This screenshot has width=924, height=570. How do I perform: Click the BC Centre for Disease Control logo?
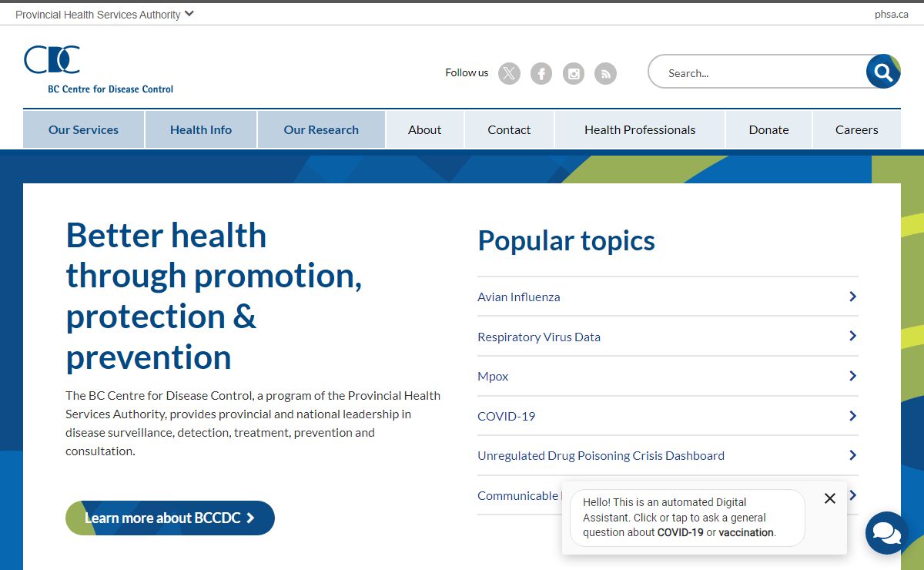coord(99,69)
